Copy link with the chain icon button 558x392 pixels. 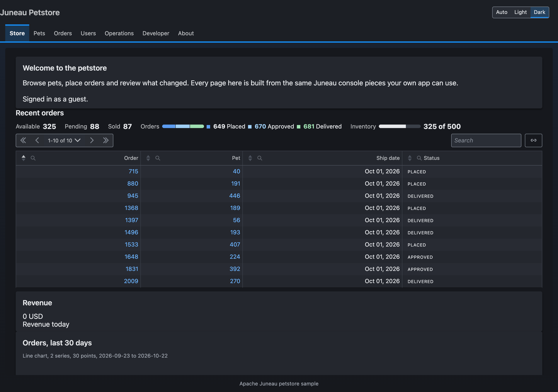point(533,140)
